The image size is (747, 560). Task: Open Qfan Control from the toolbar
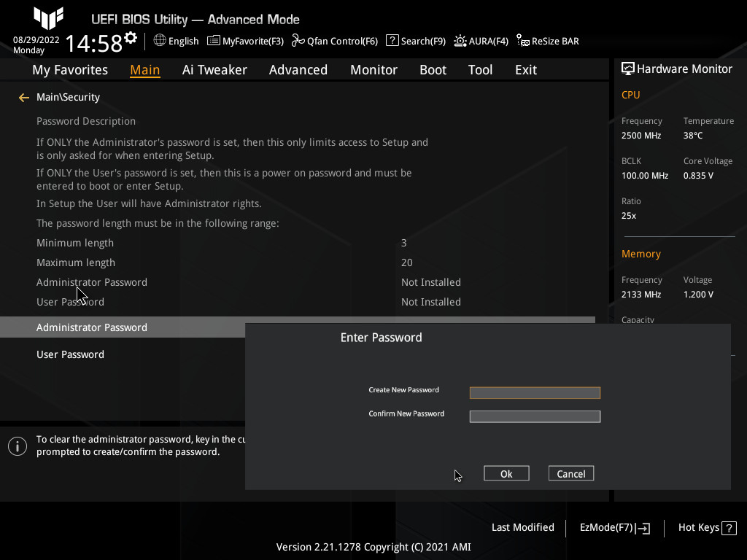coord(335,41)
